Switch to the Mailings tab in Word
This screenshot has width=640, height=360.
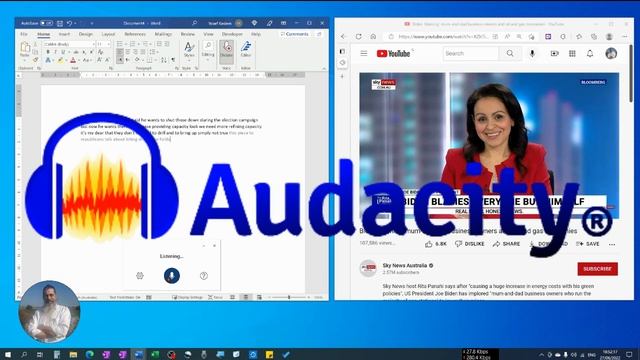(x=163, y=34)
